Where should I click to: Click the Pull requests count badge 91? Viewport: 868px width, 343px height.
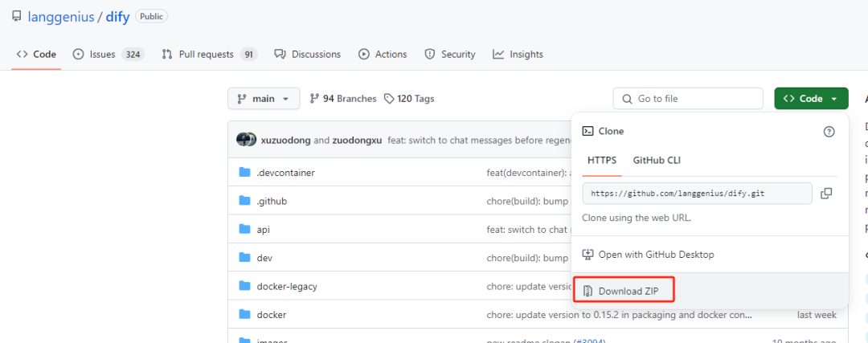tap(248, 54)
